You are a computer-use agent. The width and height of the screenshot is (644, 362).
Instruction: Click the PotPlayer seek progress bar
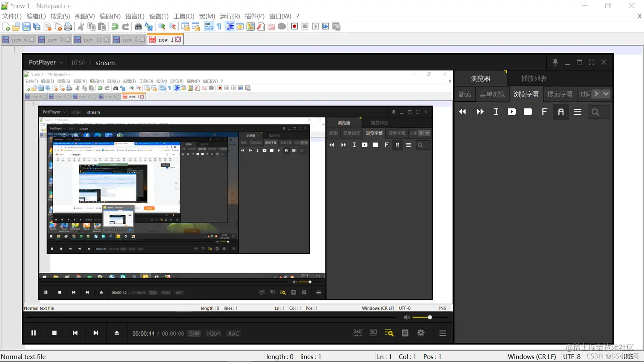[x=211, y=317]
